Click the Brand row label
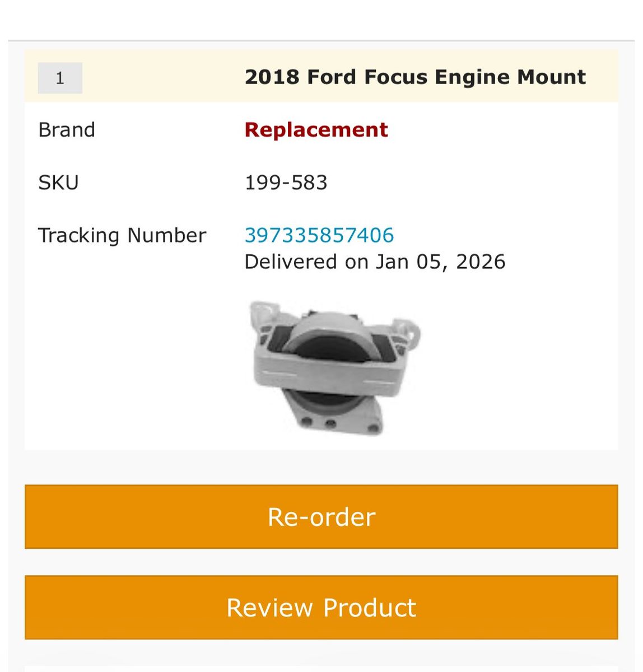Screen dimensions: 643x672 click(67, 130)
